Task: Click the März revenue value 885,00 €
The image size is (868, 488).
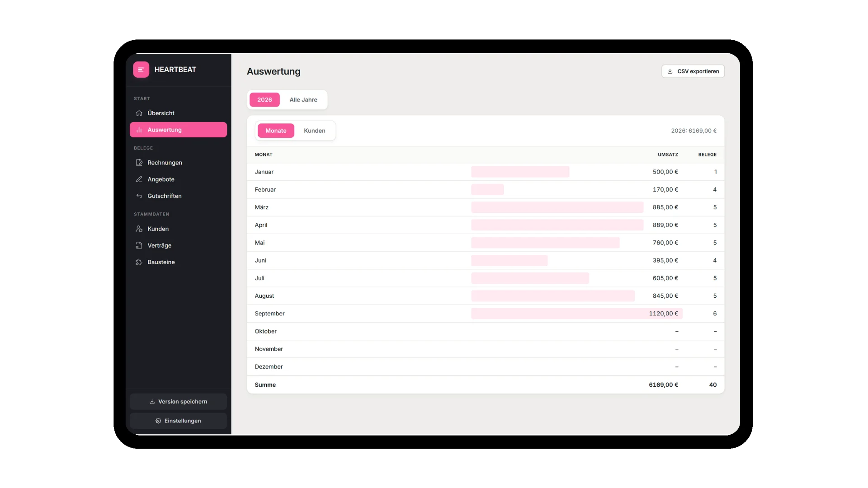Action: (x=665, y=207)
